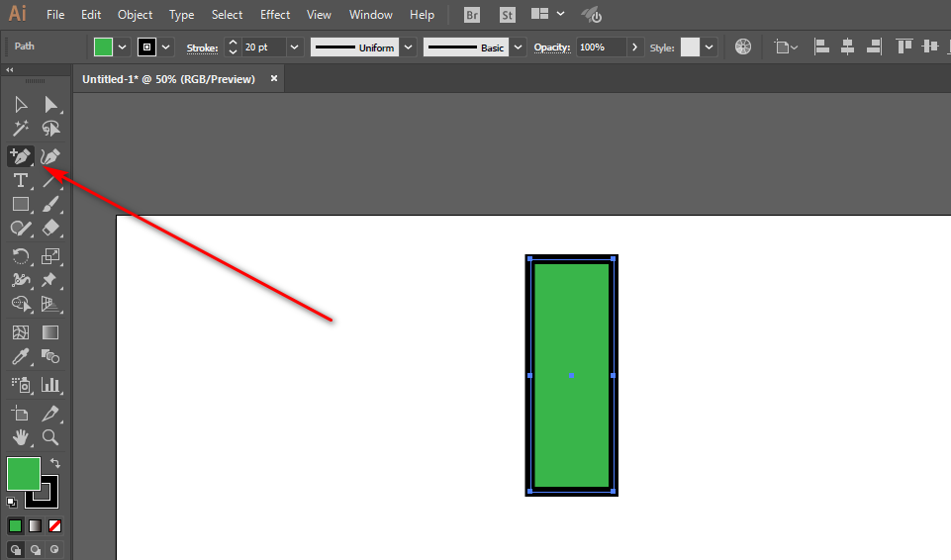Open the Window menu
This screenshot has height=560, width=951.
(x=370, y=15)
